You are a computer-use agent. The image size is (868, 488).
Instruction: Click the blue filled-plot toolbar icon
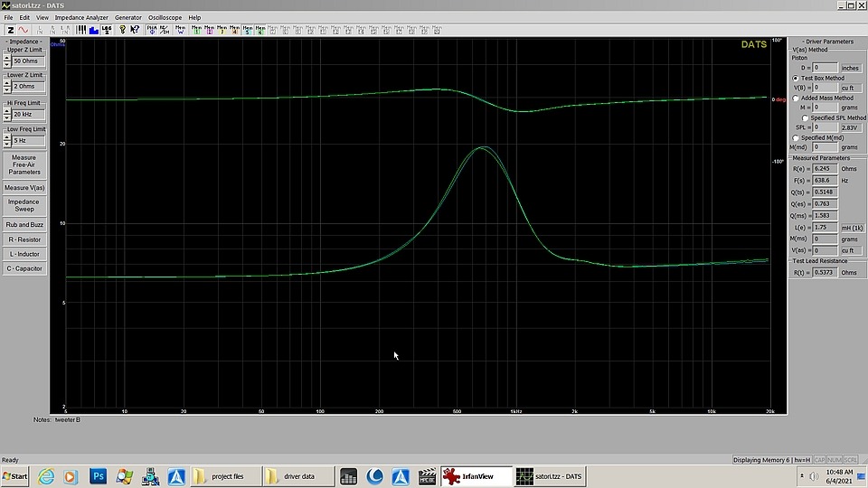(93, 30)
